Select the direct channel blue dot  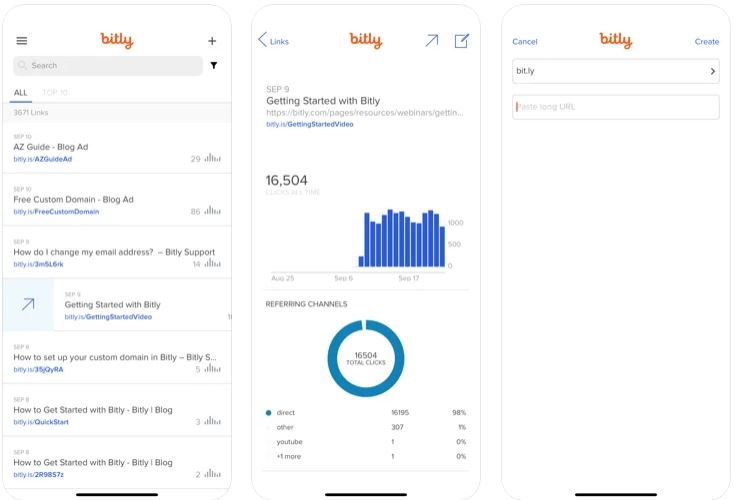268,413
